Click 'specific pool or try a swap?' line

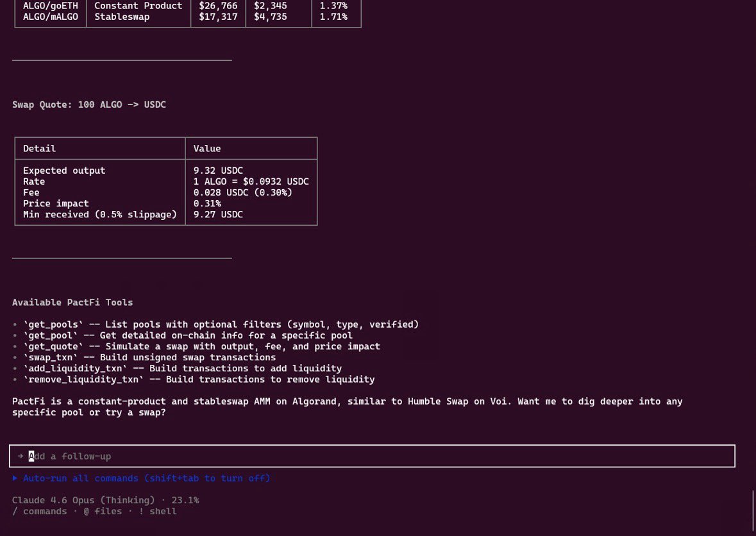[x=89, y=413]
